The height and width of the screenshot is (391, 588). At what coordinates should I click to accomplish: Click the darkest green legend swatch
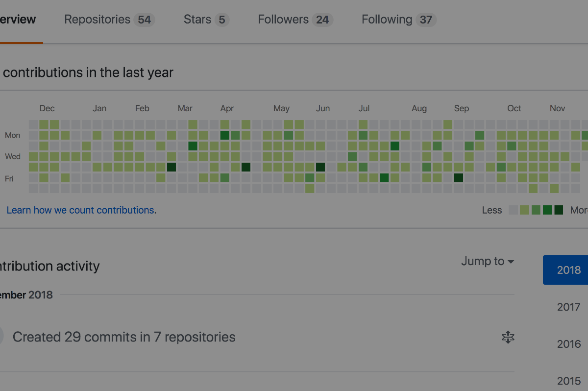tap(559, 210)
